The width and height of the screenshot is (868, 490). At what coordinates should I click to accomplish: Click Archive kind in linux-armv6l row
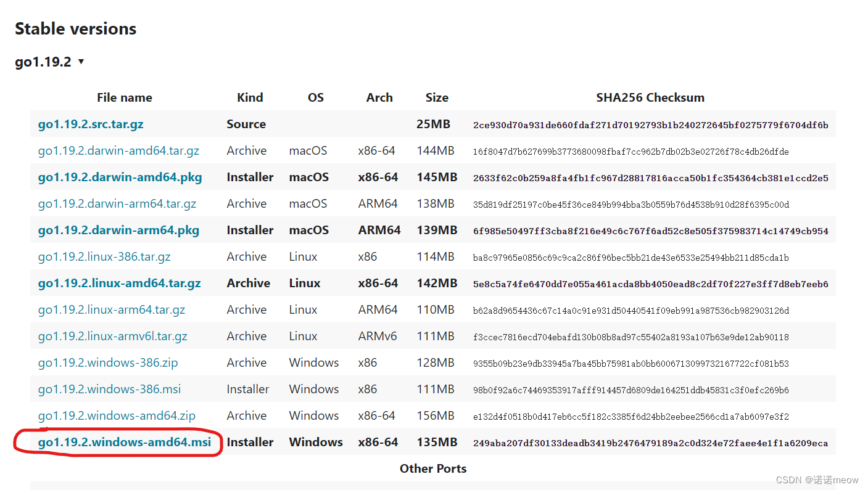(247, 336)
